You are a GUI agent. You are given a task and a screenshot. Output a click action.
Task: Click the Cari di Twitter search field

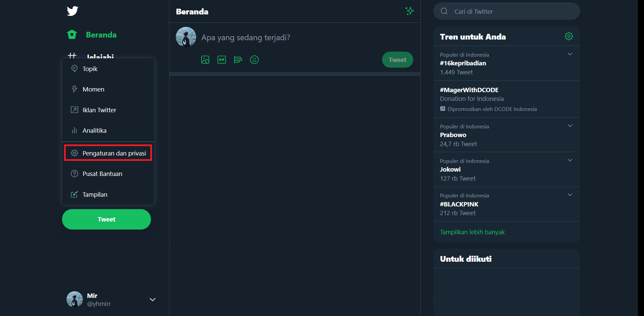pyautogui.click(x=506, y=11)
